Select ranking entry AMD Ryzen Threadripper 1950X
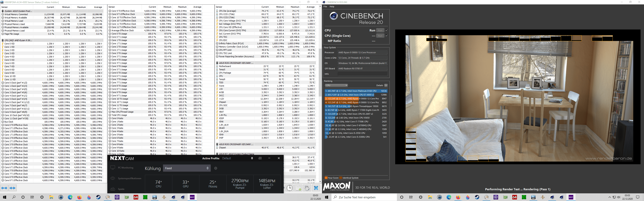 [356, 106]
